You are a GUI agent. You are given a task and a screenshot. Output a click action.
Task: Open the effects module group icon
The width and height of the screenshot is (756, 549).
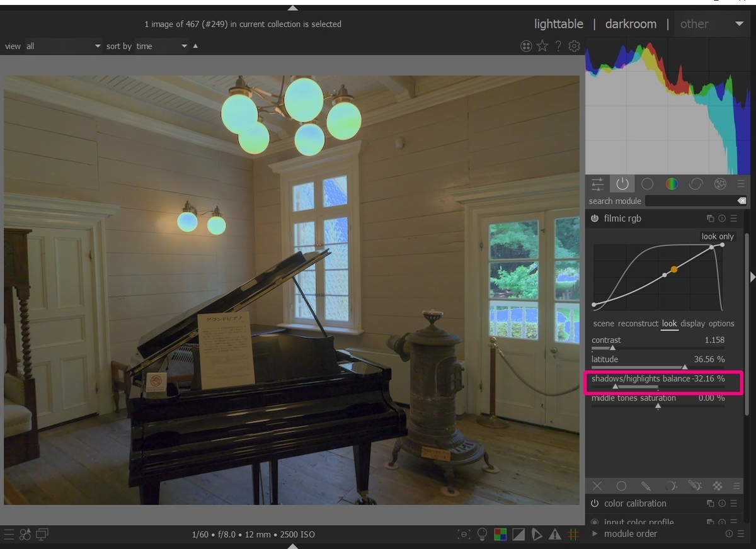[721, 184]
